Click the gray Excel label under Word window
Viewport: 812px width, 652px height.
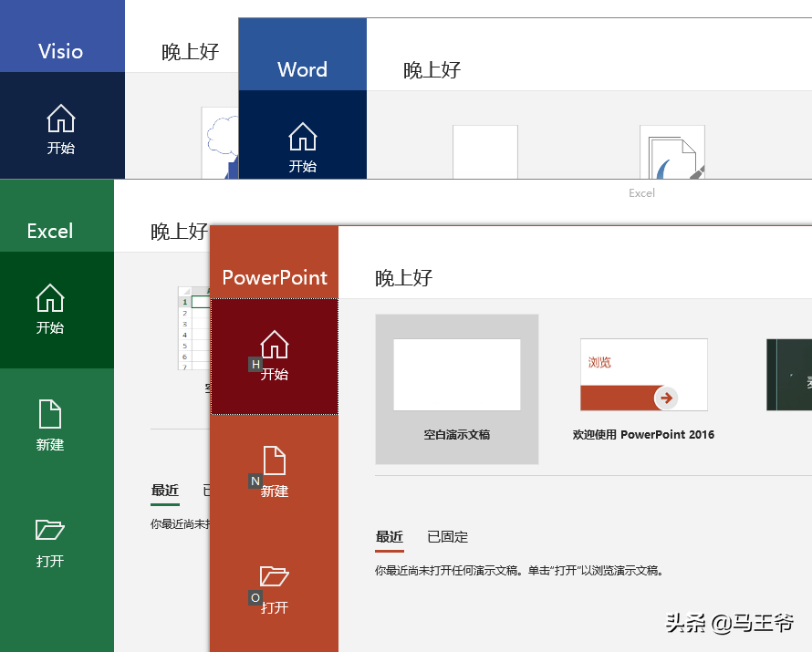coord(641,193)
